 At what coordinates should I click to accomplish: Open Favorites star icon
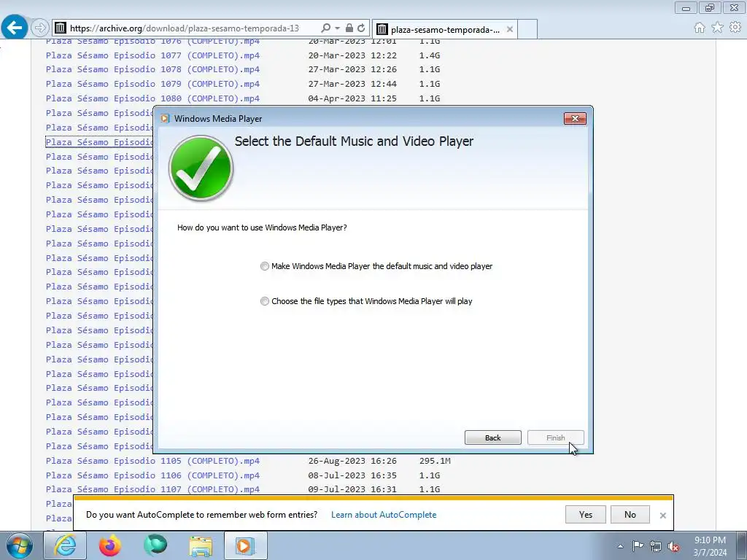(x=718, y=28)
